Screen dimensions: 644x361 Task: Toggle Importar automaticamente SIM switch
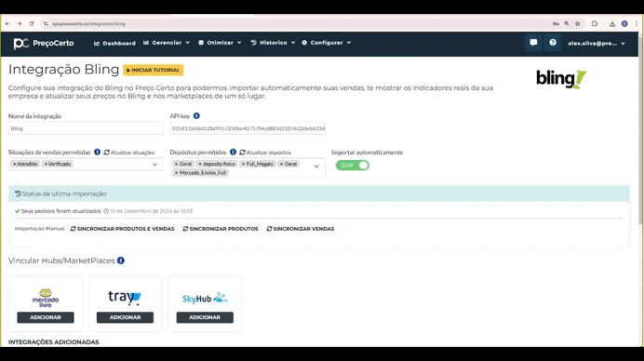click(353, 165)
